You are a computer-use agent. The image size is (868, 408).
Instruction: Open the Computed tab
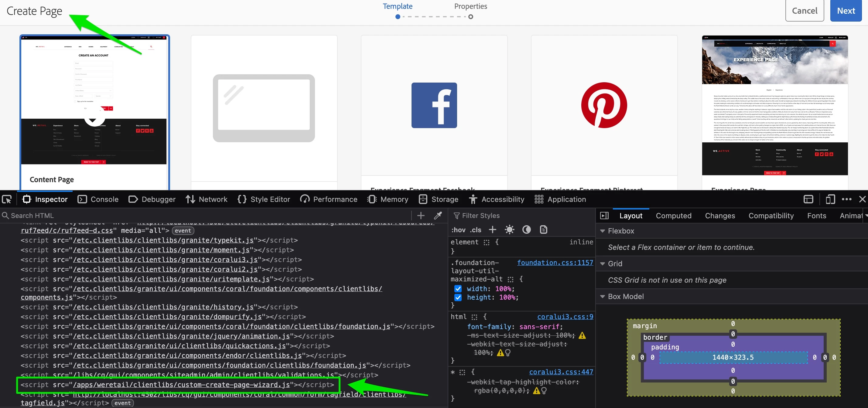(x=673, y=216)
